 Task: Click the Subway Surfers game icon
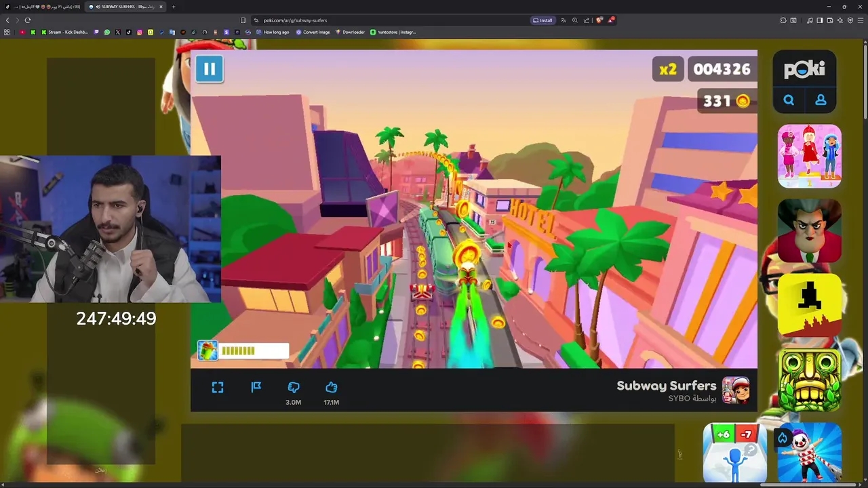pos(736,390)
